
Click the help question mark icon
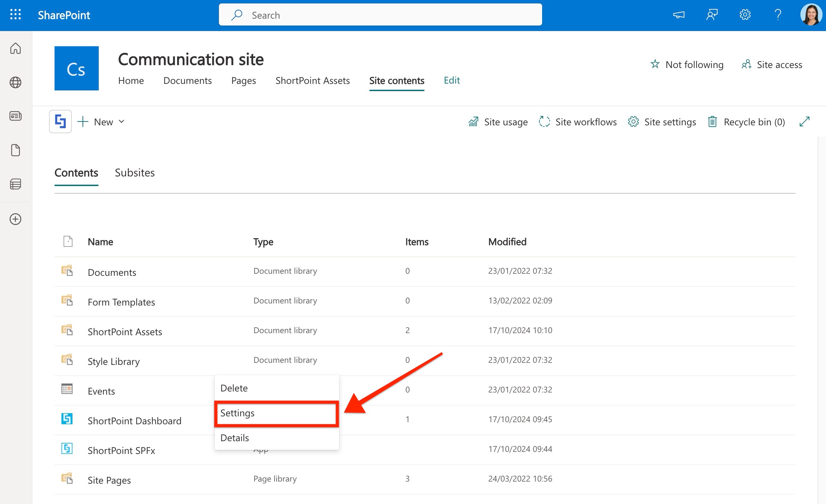[778, 15]
